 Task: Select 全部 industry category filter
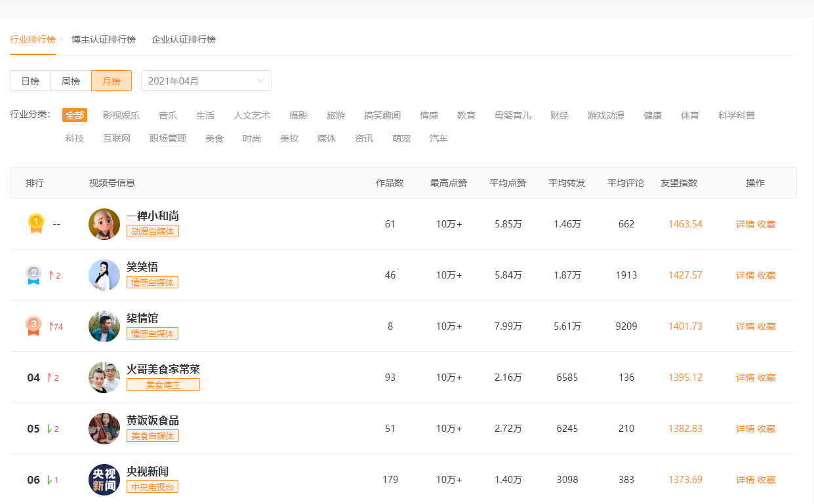[x=75, y=115]
